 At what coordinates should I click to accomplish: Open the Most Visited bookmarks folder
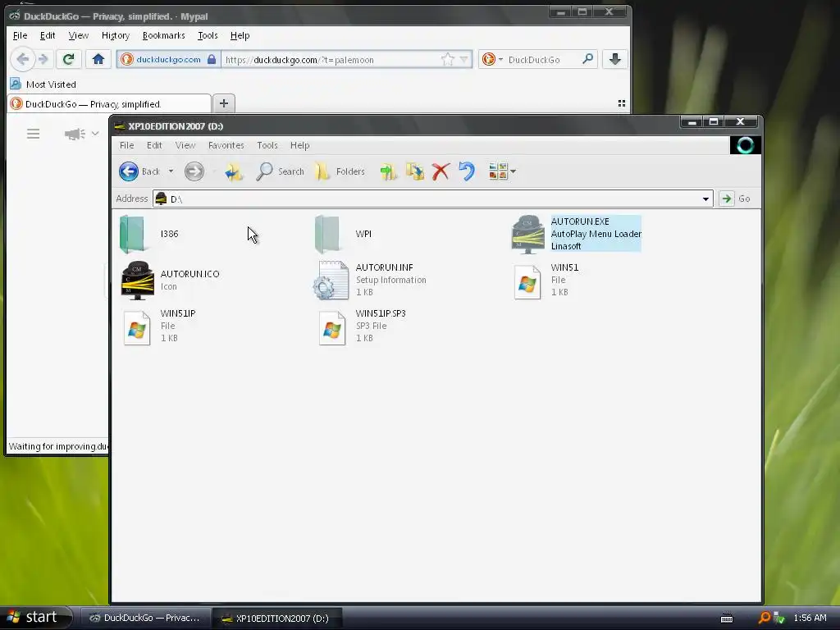tap(44, 84)
